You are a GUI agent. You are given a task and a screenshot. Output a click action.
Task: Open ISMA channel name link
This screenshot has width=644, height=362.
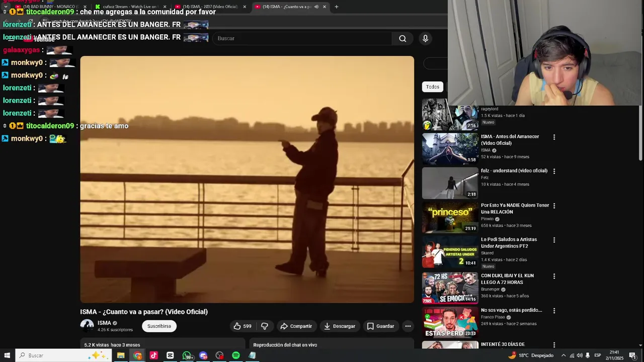104,323
